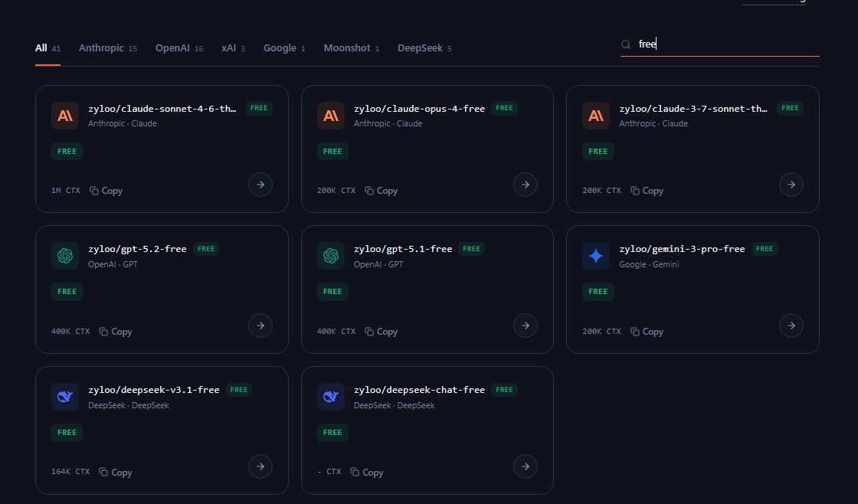Switch to the Google tab
This screenshot has height=504, width=858.
pos(284,48)
